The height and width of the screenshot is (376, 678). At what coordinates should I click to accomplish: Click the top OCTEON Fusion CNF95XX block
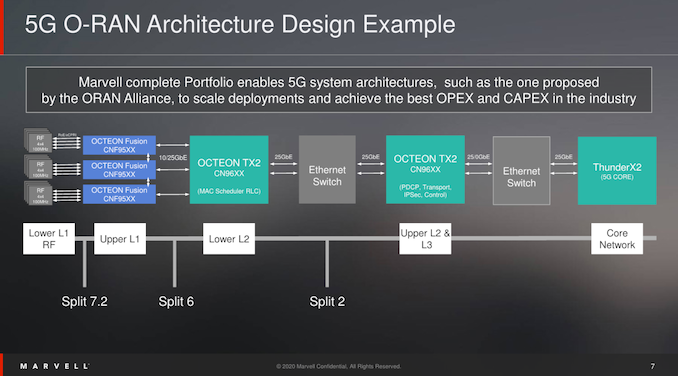coord(119,145)
